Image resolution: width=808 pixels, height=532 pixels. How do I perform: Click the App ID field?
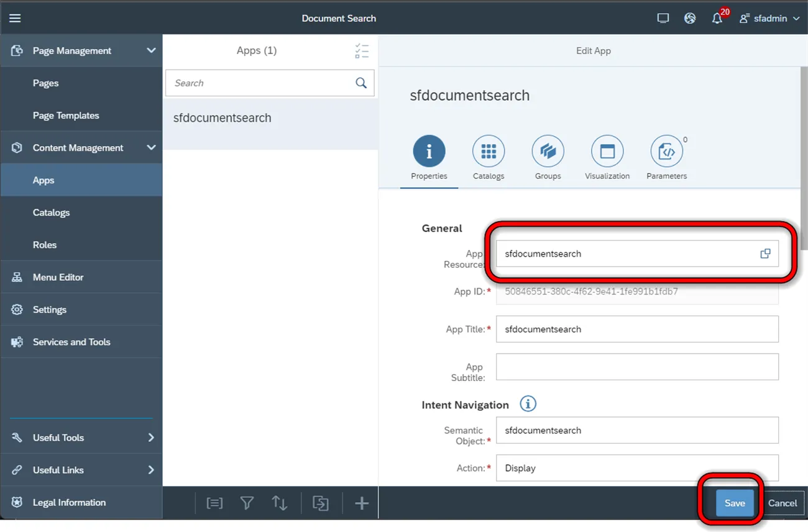(x=637, y=291)
